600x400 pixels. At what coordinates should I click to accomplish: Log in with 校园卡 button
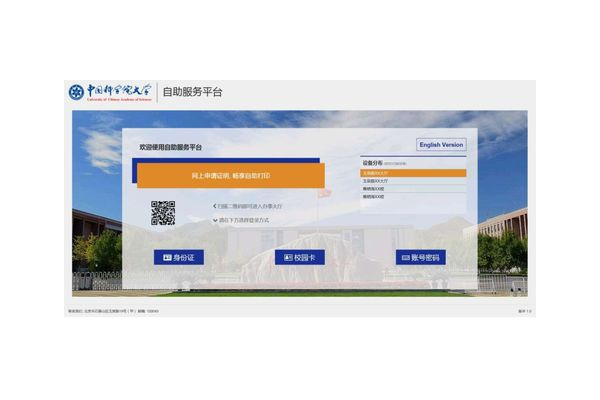pos(300,257)
